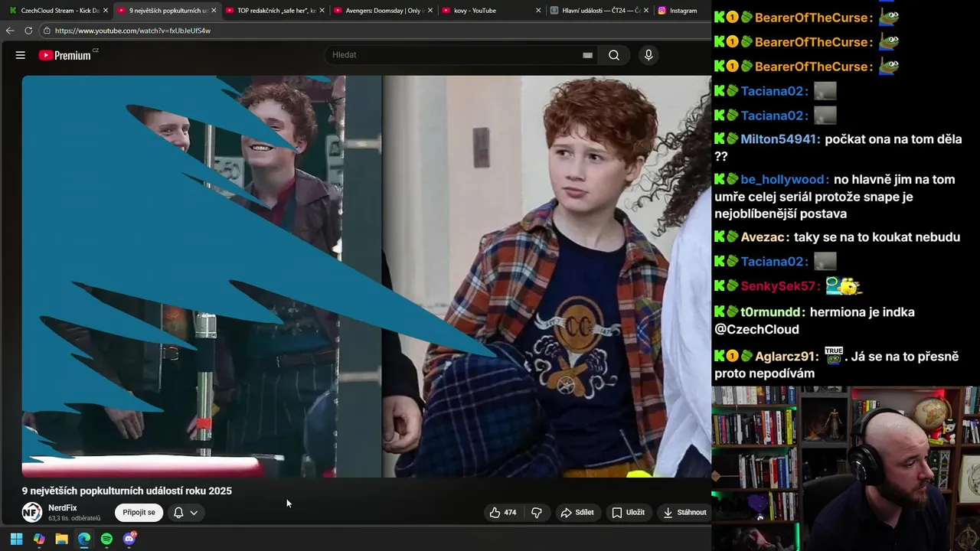Screen dimensions: 980x551
Task: Open File Explorer from taskbar
Action: (61, 539)
